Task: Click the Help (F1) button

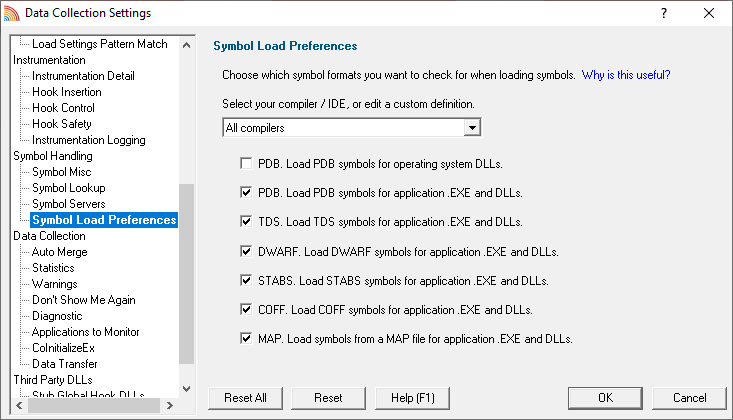Action: coord(412,398)
